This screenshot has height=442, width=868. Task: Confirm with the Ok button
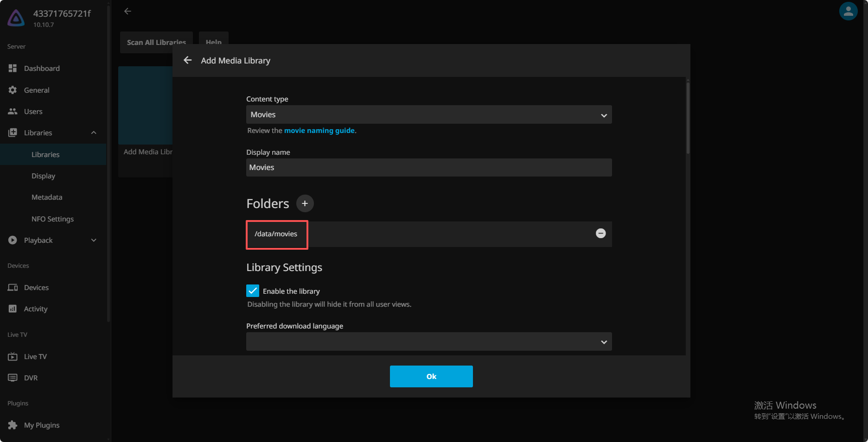click(x=431, y=376)
